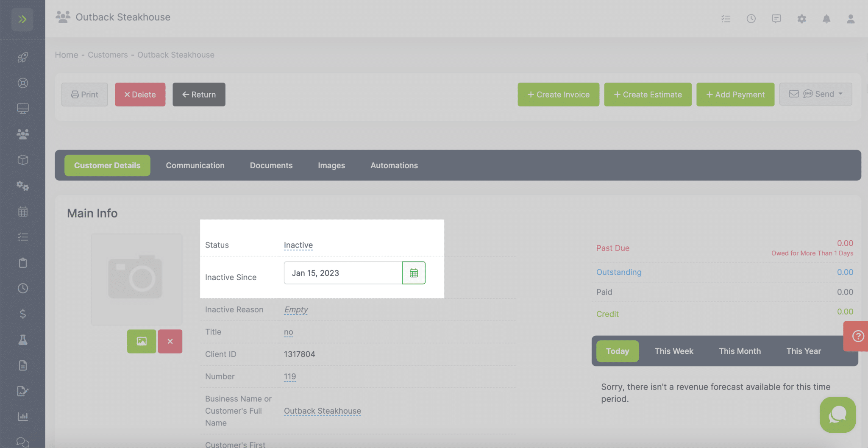Click the Create Invoice button
This screenshot has width=868, height=448.
558,94
